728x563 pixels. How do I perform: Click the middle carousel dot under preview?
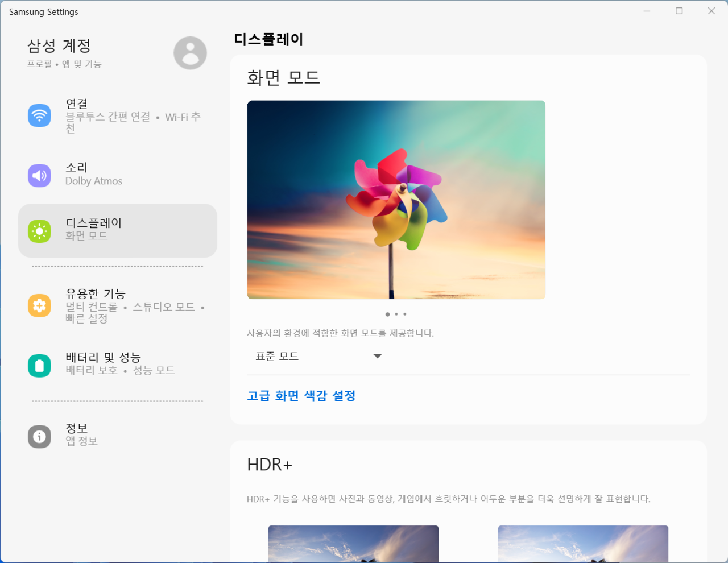396,314
